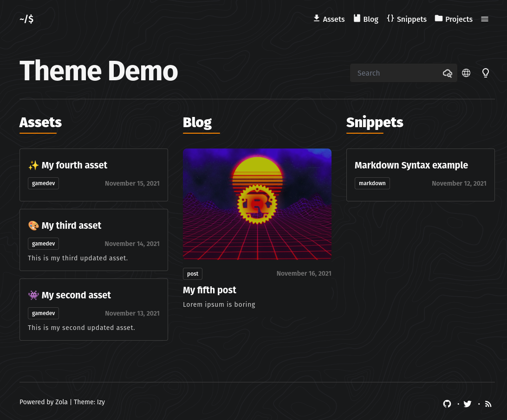The image size is (507, 420).
Task: Open the GitHub profile link
Action: point(447,404)
